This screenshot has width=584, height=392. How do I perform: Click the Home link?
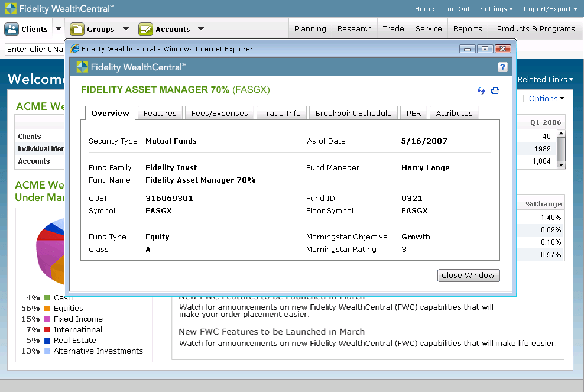point(424,9)
